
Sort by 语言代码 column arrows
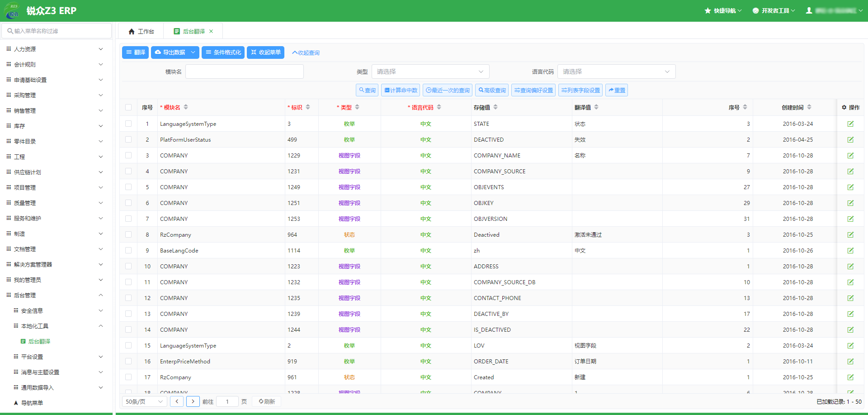[x=439, y=107]
